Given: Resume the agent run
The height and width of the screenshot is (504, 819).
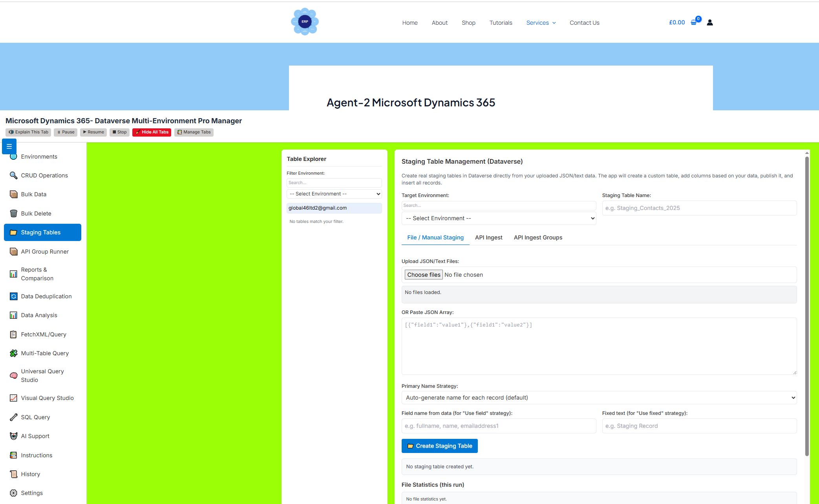Looking at the screenshot, I should pyautogui.click(x=93, y=132).
